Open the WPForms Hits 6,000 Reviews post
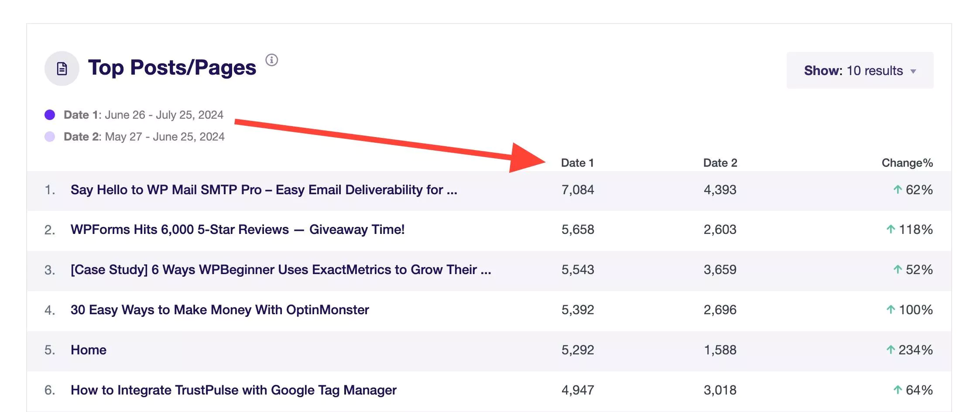This screenshot has width=980, height=412. [x=238, y=230]
